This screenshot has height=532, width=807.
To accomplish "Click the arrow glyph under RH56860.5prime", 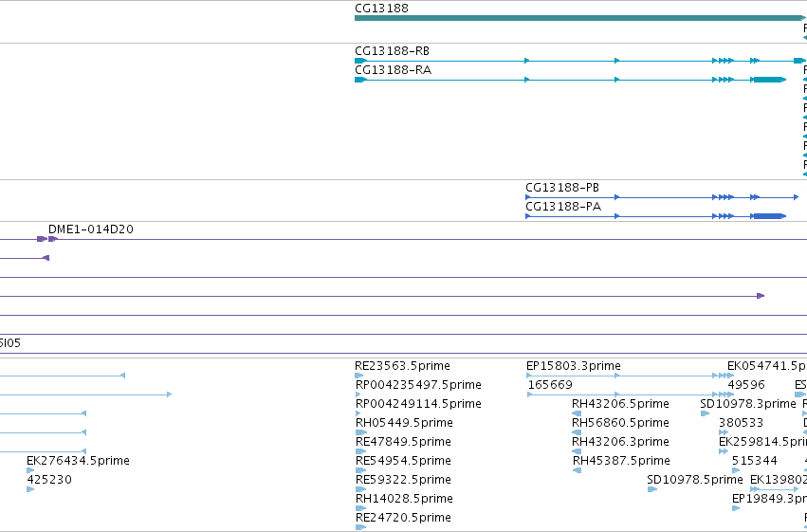I will click(578, 432).
